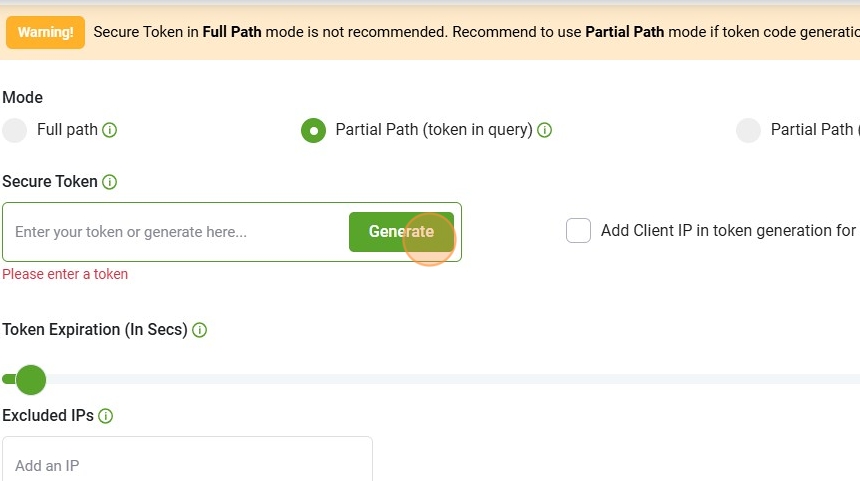Select the Full path mode radio button
The width and height of the screenshot is (860, 481).
click(x=15, y=130)
